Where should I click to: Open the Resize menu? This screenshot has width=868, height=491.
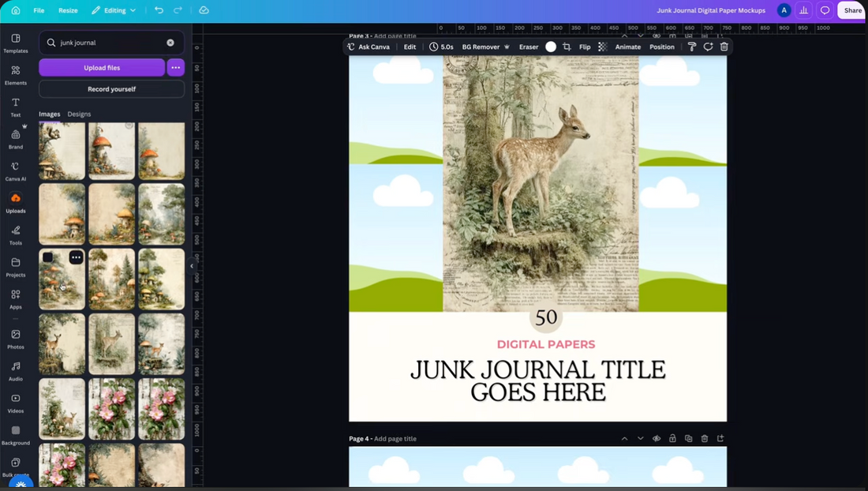tap(68, 10)
